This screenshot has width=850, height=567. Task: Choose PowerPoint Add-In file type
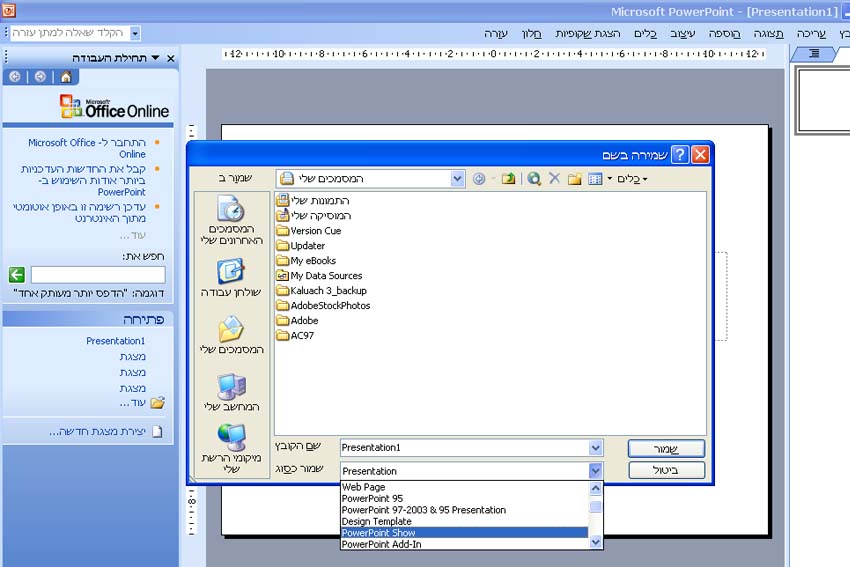(464, 544)
